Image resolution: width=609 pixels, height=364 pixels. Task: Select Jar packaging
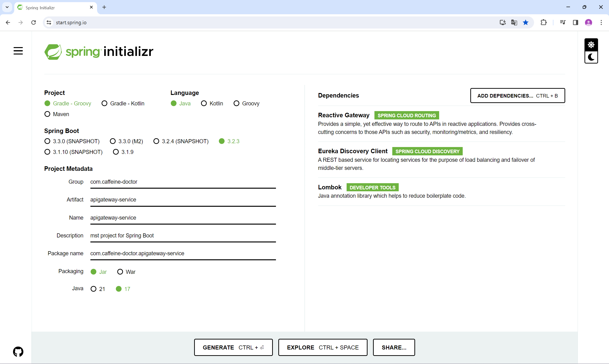pyautogui.click(x=98, y=272)
